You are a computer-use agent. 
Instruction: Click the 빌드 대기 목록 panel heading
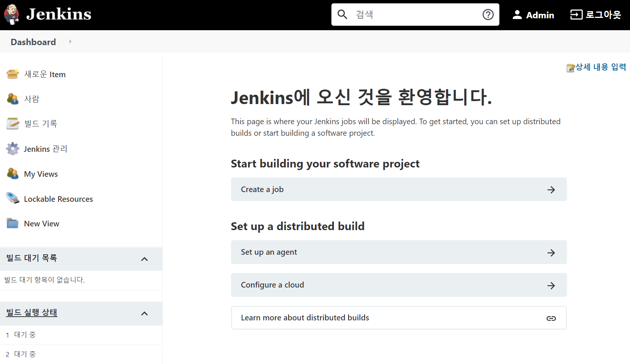point(31,258)
